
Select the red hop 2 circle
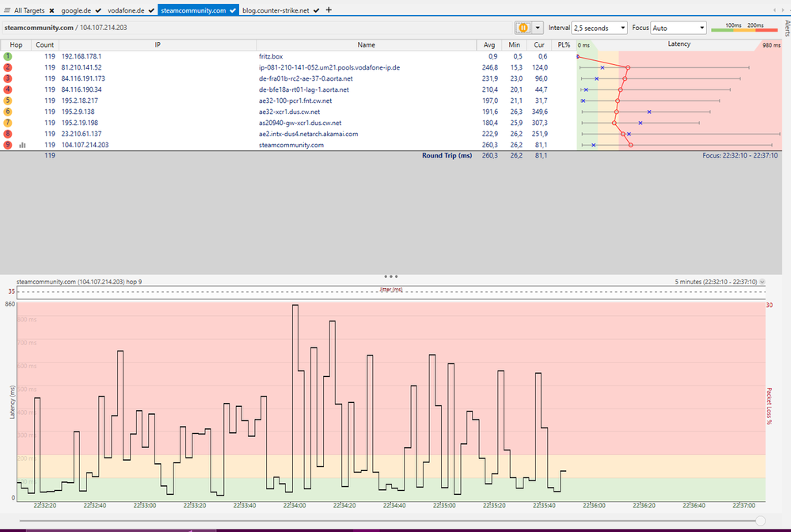(x=8, y=68)
